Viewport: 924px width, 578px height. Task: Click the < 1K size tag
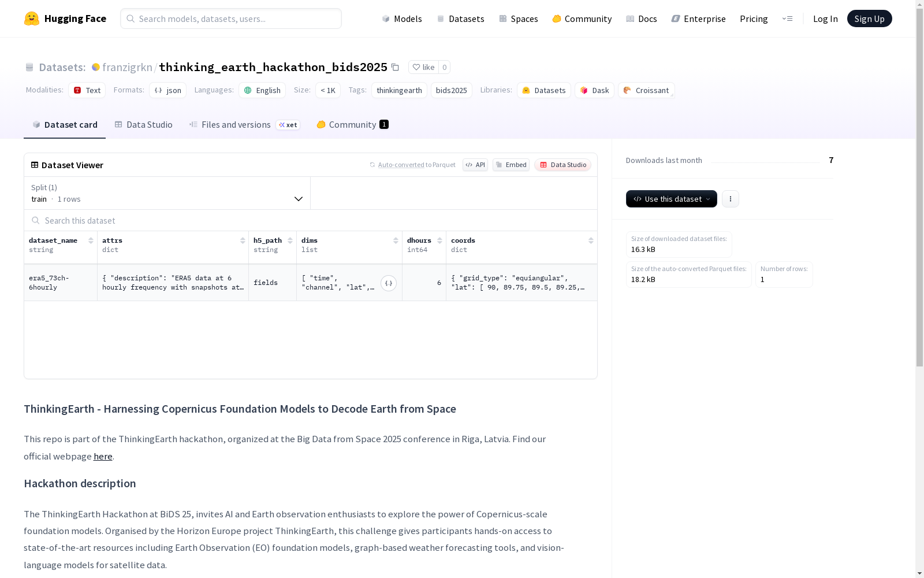[328, 90]
